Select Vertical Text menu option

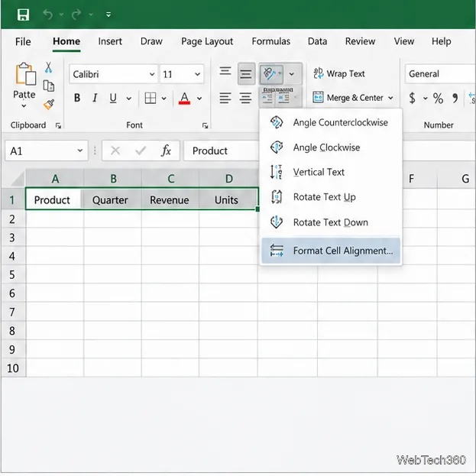tap(331, 172)
